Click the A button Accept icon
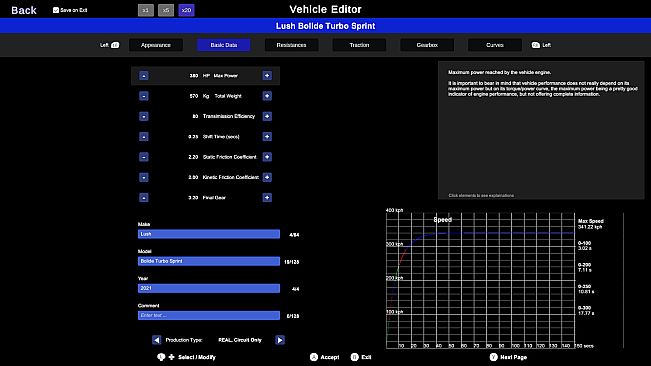This screenshot has height=366, width=651. tap(314, 357)
